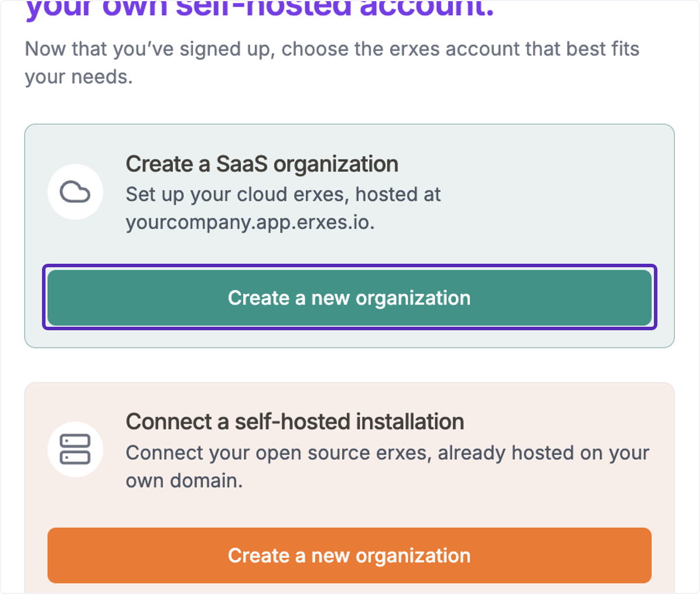Screen dimensions: 700x594
Task: Click the intro paragraph beginning Now that you've signed up
Action: pyautogui.click(x=332, y=62)
